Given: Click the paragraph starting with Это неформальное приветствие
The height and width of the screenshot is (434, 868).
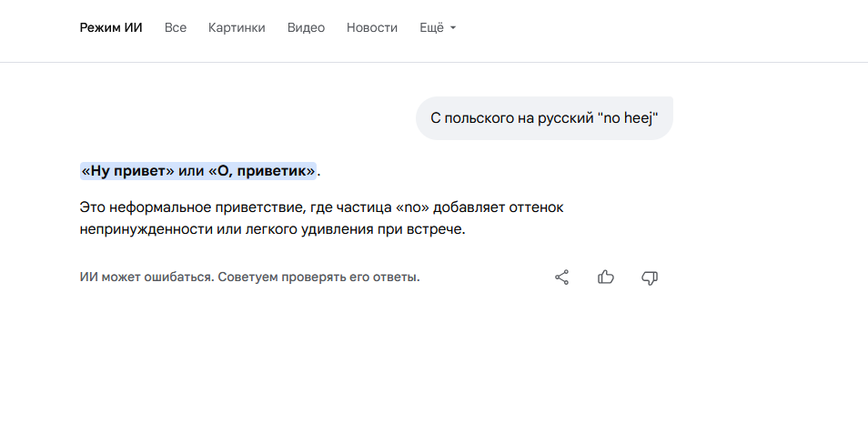Looking at the screenshot, I should click(x=321, y=207).
